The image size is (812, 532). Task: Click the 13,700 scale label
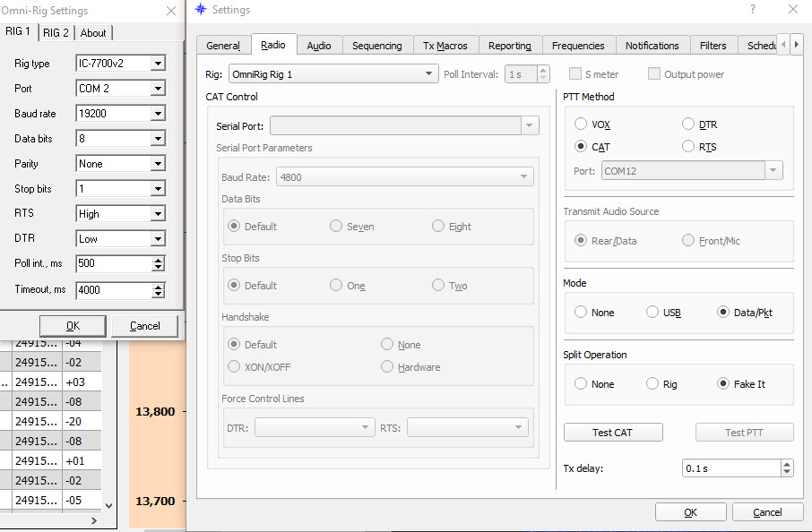coord(155,501)
